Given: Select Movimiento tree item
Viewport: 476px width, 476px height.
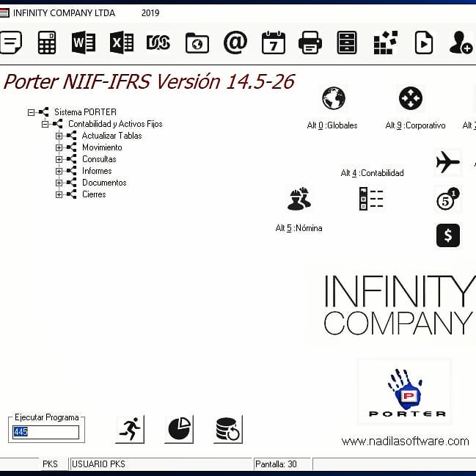Looking at the screenshot, I should click(102, 147).
